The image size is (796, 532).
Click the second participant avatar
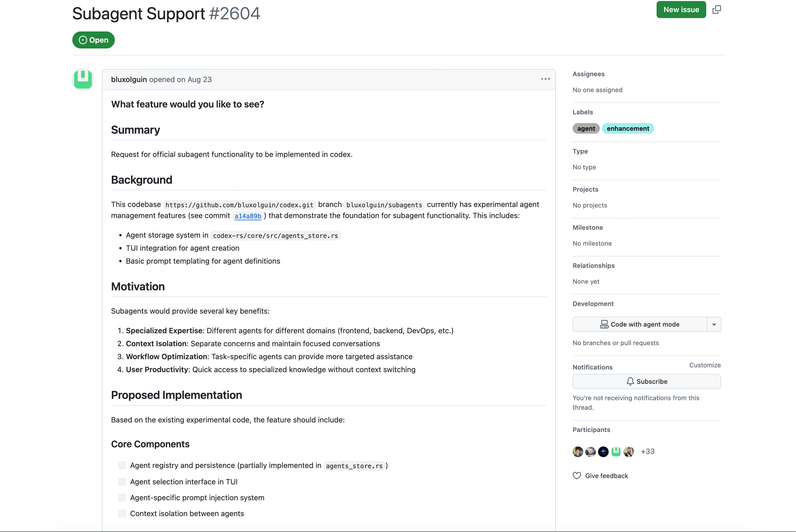coord(591,452)
